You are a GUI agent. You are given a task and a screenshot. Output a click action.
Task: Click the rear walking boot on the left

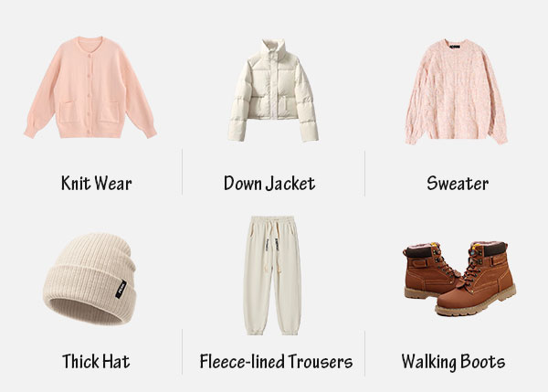[x=432, y=270]
